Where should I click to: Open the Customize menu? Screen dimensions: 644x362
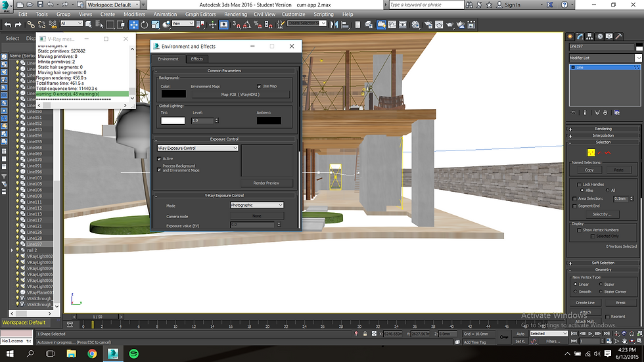coord(293,14)
